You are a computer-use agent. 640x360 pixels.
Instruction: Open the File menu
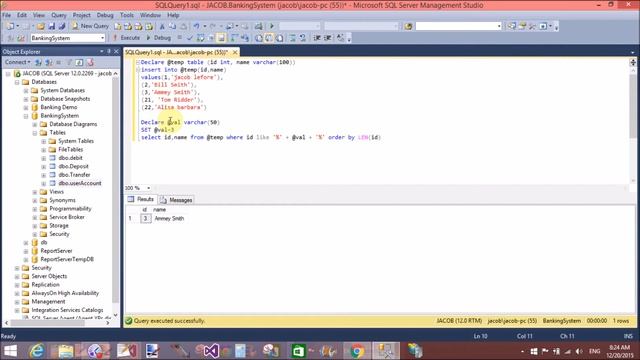7,15
